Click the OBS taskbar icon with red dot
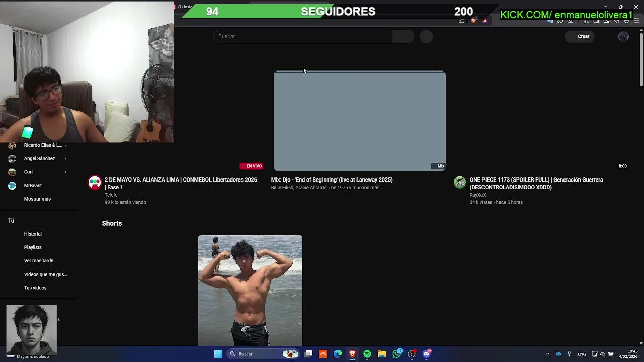 coord(412,354)
